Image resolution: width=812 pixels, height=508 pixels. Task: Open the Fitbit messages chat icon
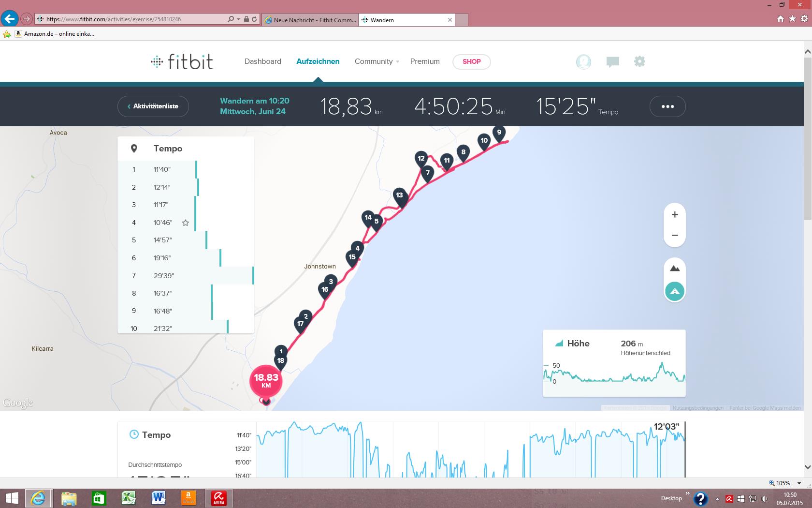pyautogui.click(x=612, y=61)
